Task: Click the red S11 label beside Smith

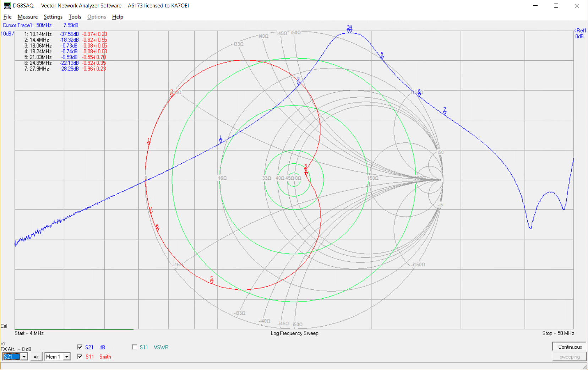Action: (90, 357)
